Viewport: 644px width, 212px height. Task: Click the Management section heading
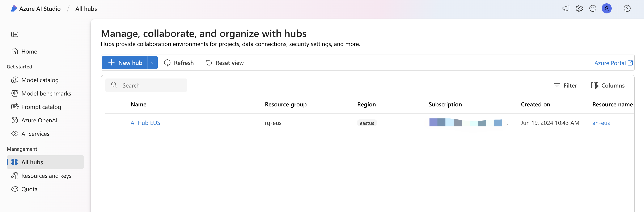[22, 149]
